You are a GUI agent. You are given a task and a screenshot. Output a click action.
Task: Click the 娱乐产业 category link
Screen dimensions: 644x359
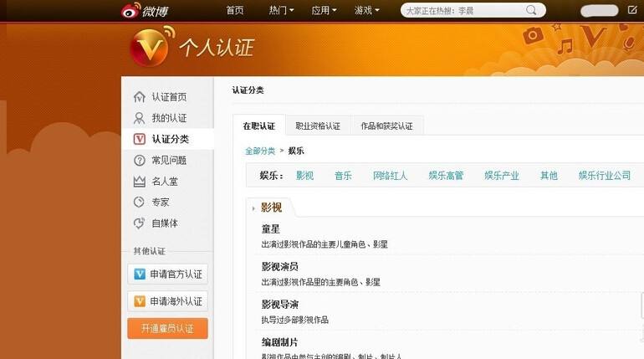(x=502, y=176)
